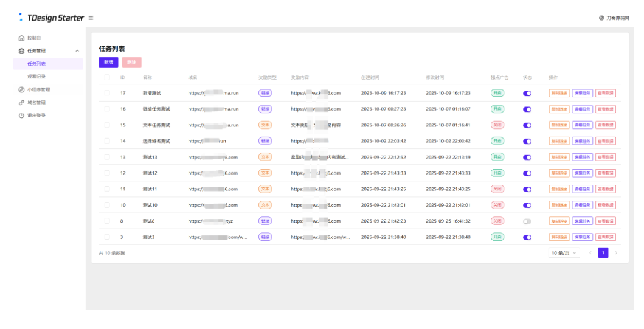The image size is (644, 329).
Task: Go to previous page using left arrow
Action: [x=590, y=252]
